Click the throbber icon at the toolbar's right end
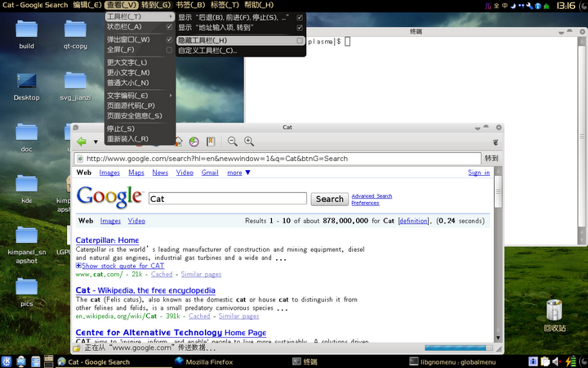The height and width of the screenshot is (368, 588). (496, 142)
